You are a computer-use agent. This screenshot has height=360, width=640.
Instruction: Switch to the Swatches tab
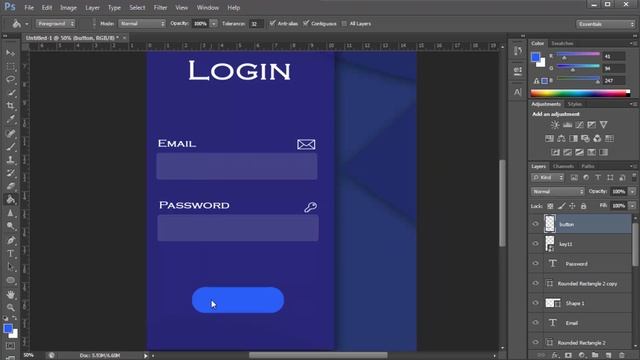(x=562, y=43)
